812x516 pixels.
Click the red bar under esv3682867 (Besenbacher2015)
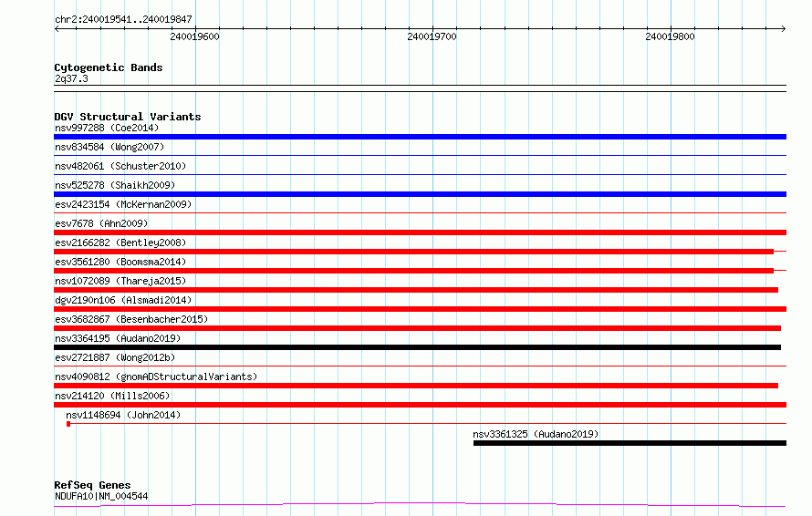417,328
